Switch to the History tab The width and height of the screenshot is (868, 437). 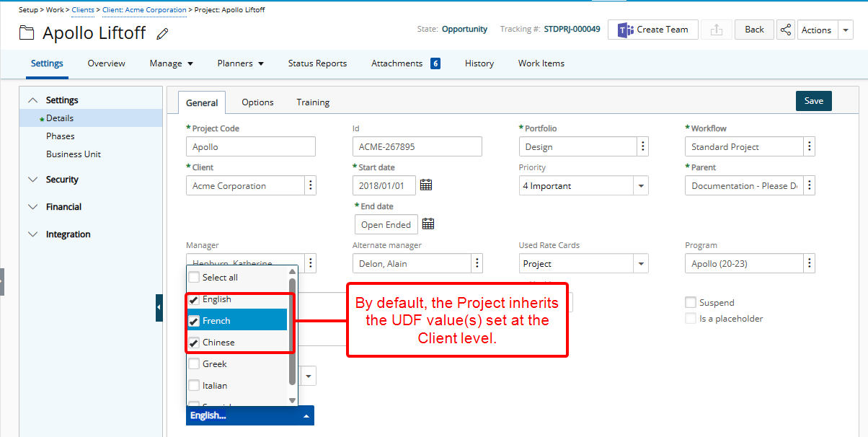pyautogui.click(x=479, y=63)
